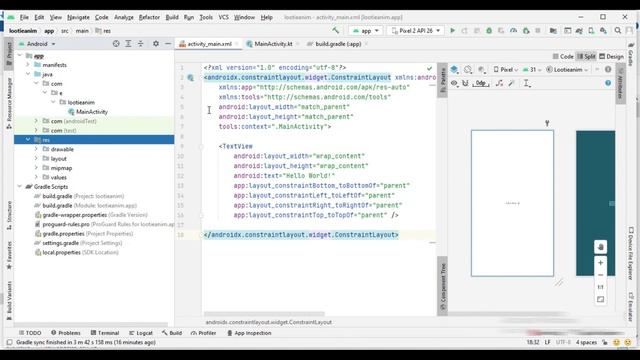Switch to MainActivity.kt tab
This screenshot has width=640, height=360.
(273, 44)
